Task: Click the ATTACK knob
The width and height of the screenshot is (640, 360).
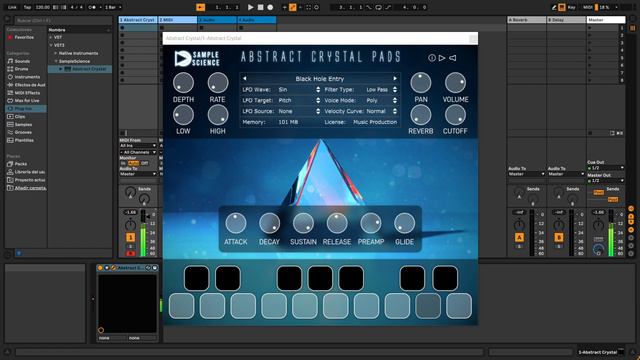Action: (x=236, y=223)
